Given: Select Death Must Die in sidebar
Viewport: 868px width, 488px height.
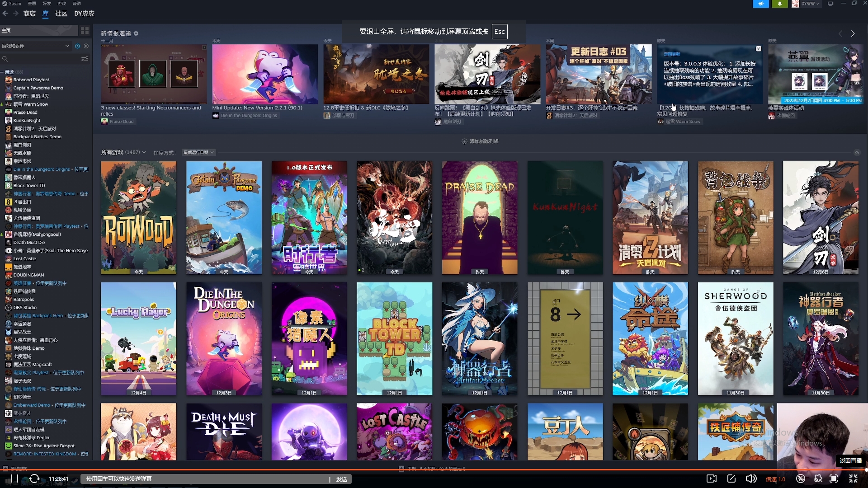Looking at the screenshot, I should pyautogui.click(x=29, y=242).
